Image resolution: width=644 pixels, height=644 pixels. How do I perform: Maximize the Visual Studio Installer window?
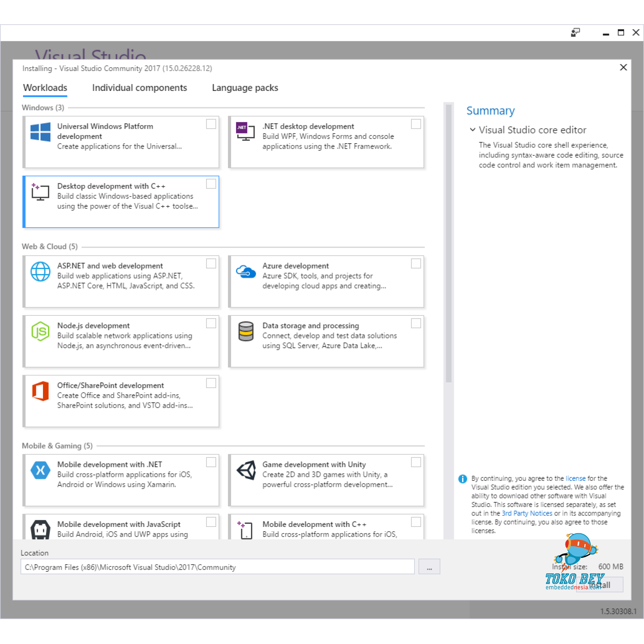(x=621, y=32)
